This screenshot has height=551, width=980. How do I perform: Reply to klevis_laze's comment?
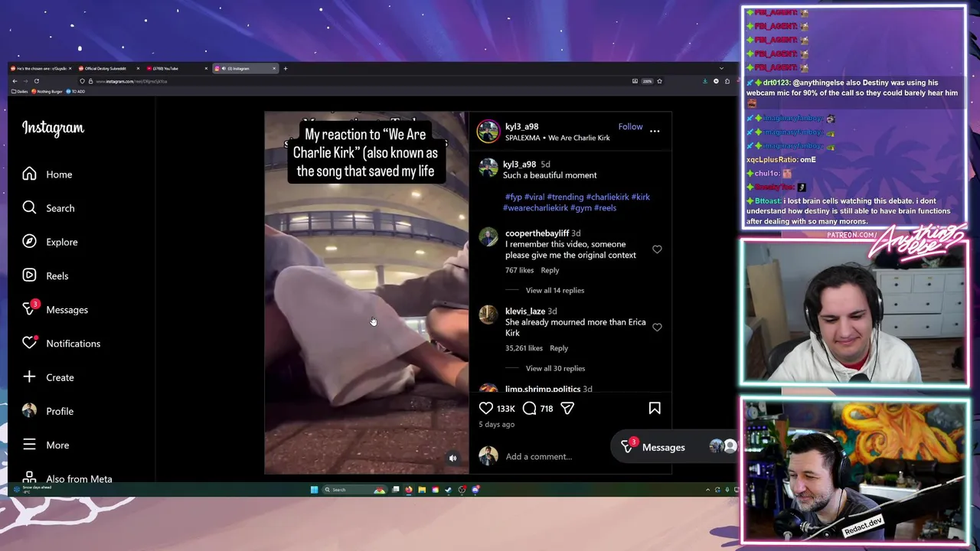559,348
